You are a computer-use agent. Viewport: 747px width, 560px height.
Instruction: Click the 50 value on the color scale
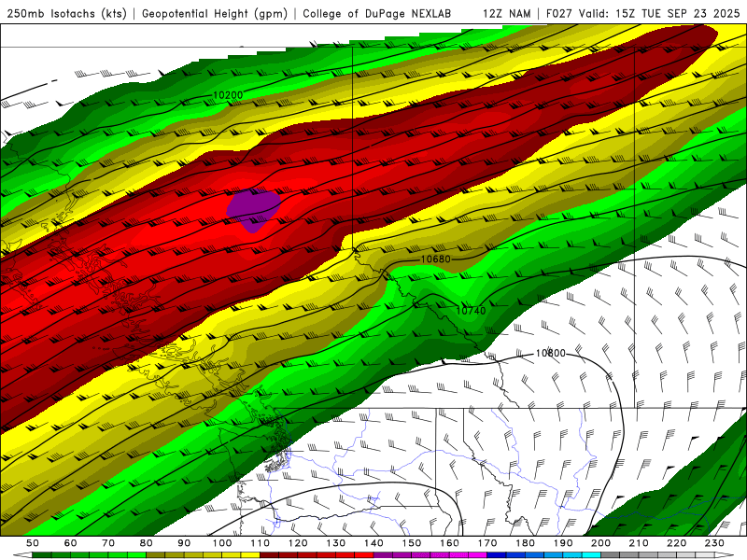[33, 543]
